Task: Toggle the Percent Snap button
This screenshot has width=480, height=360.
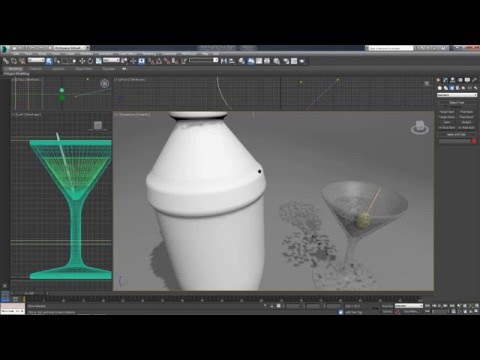Action: pos(167,61)
